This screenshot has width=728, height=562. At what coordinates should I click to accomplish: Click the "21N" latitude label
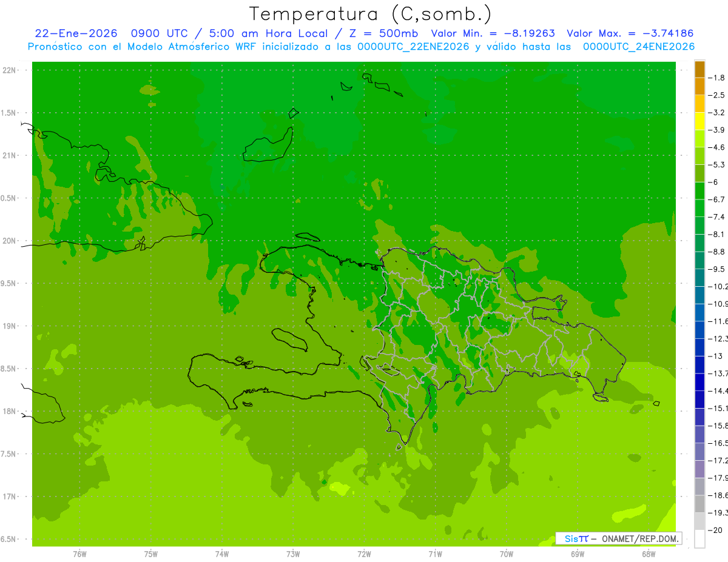10,155
